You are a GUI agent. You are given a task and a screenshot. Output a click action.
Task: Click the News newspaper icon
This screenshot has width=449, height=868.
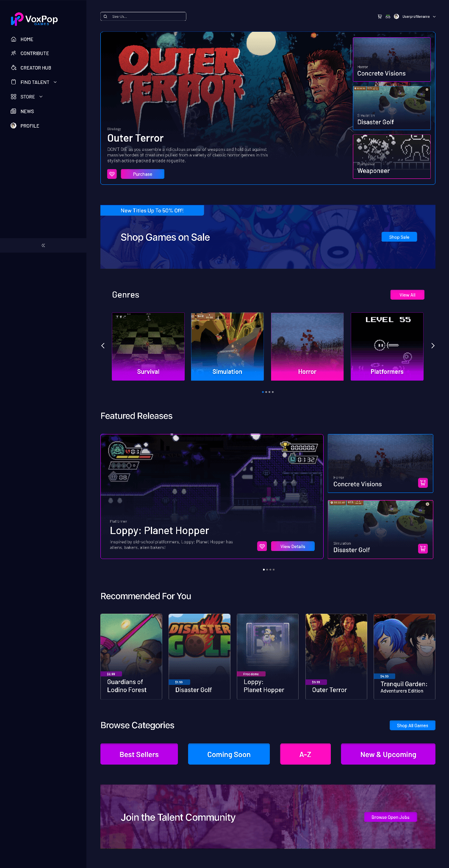pyautogui.click(x=14, y=111)
